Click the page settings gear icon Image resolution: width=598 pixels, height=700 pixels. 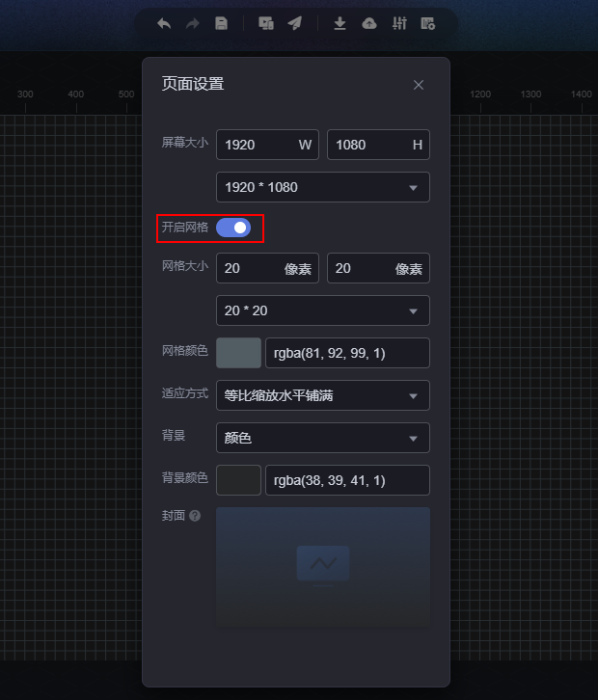pyautogui.click(x=428, y=23)
